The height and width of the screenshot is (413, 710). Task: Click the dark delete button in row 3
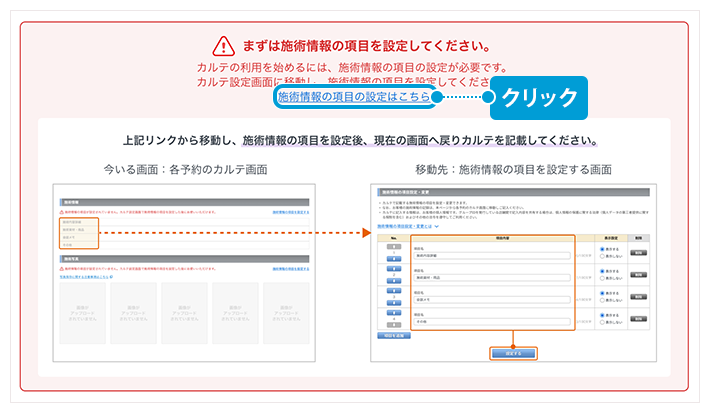click(638, 297)
